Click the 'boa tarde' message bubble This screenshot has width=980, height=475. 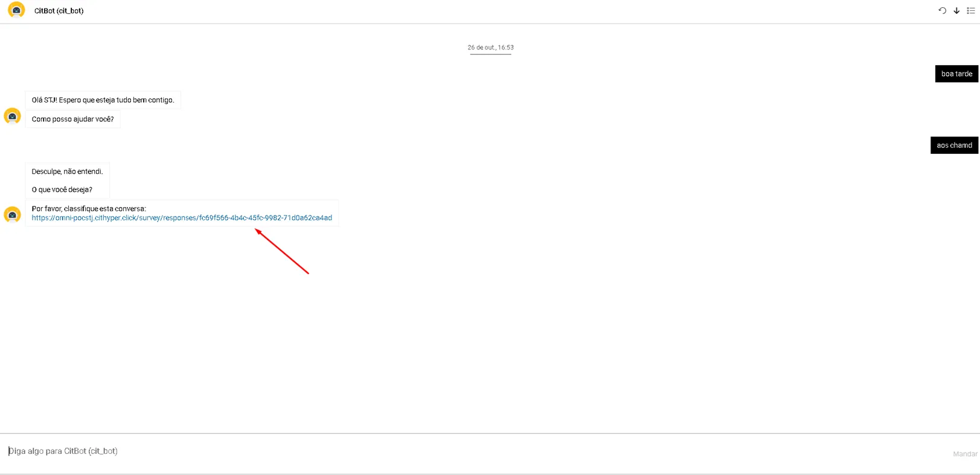(956, 74)
